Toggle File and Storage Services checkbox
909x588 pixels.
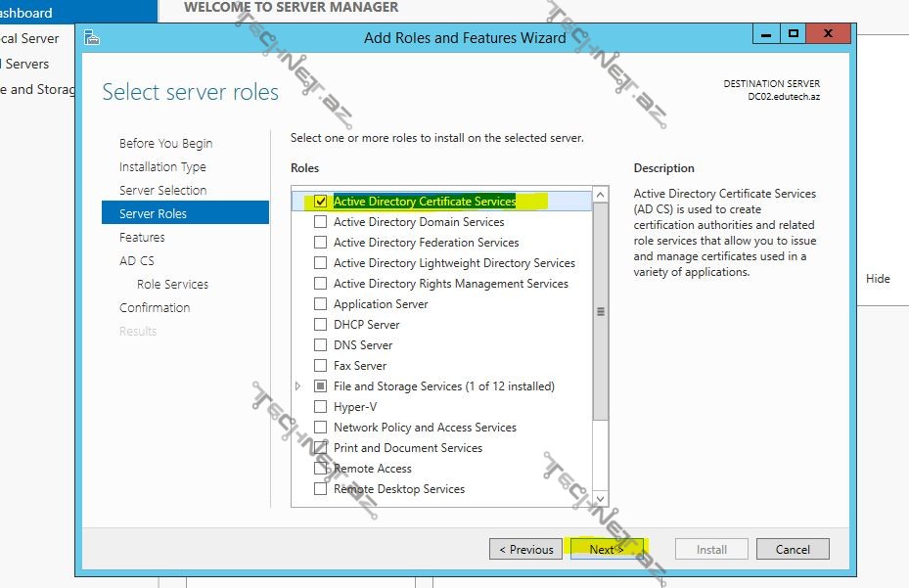[321, 386]
